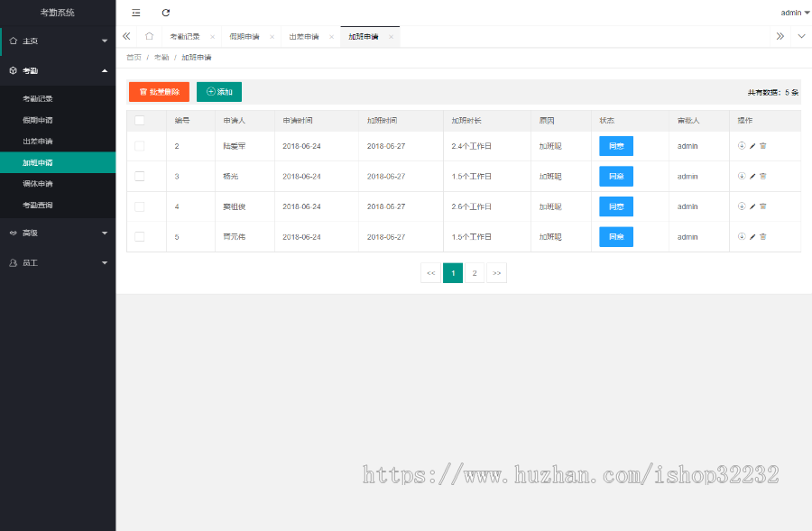Collapse the 考勤 sidebar menu arrow
The width and height of the screenshot is (812, 531).
click(x=105, y=70)
